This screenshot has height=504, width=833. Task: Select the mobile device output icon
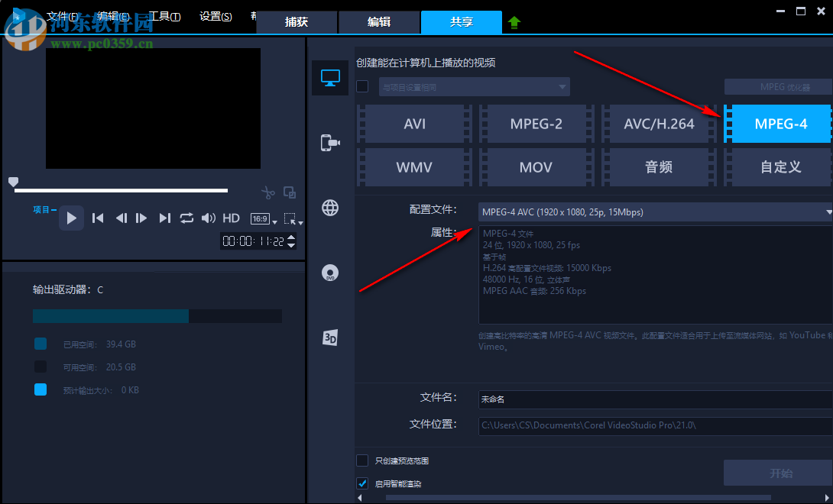click(x=329, y=142)
